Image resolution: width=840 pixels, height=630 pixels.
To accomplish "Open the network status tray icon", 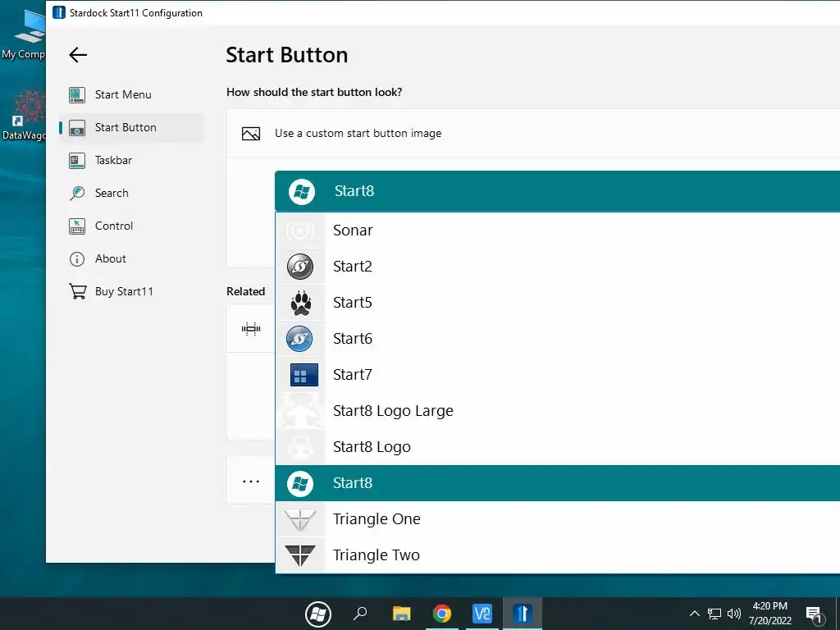I will pyautogui.click(x=714, y=614).
